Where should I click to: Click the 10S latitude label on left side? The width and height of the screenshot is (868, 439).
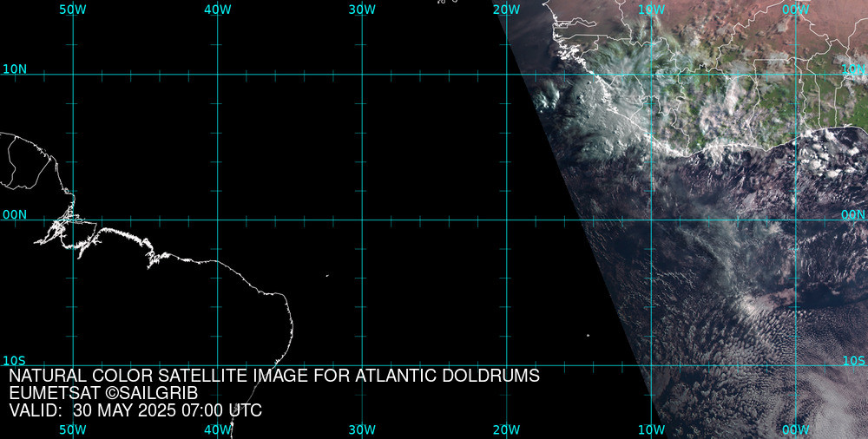[15, 361]
